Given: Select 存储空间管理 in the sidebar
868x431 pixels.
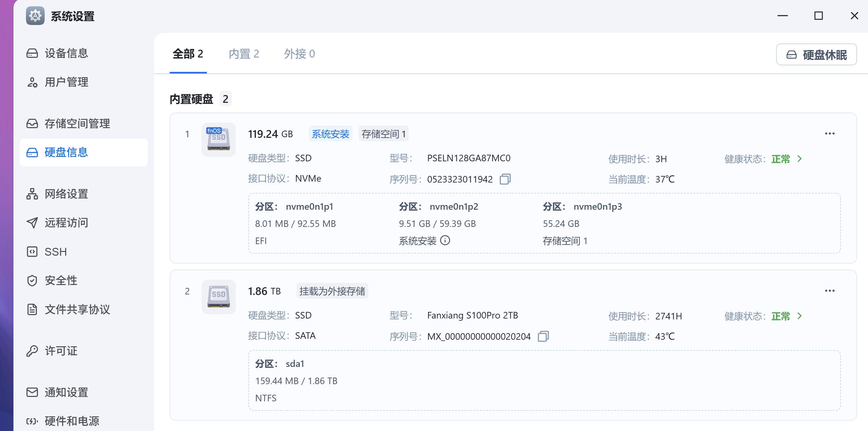Looking at the screenshot, I should click(x=77, y=124).
